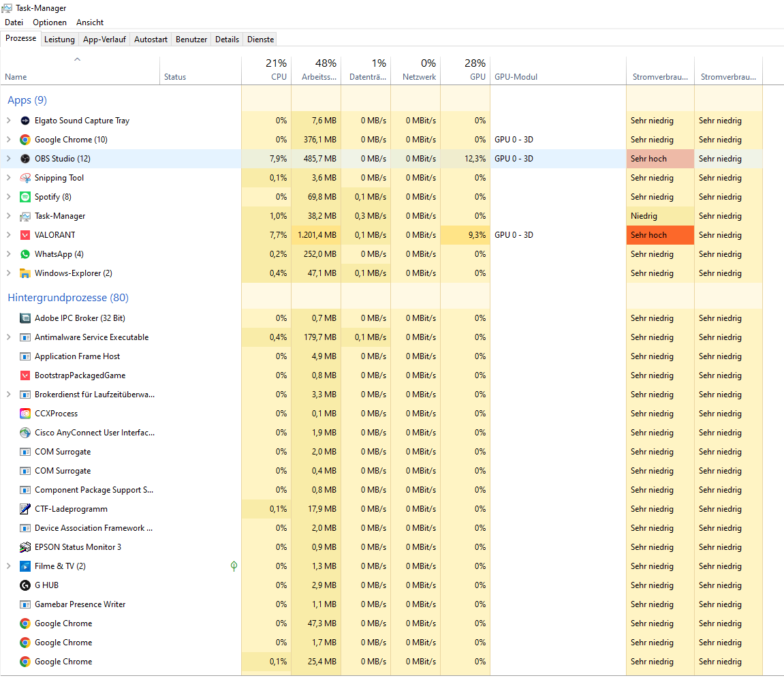Viewport: 784px width, 678px height.
Task: Select the EPSON Status Monitor 3 row
Action: [x=78, y=547]
